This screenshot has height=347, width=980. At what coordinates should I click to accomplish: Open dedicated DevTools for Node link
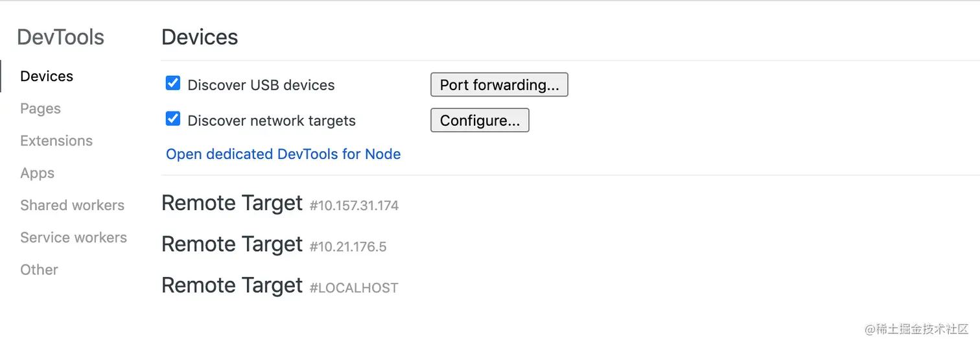[x=283, y=154]
